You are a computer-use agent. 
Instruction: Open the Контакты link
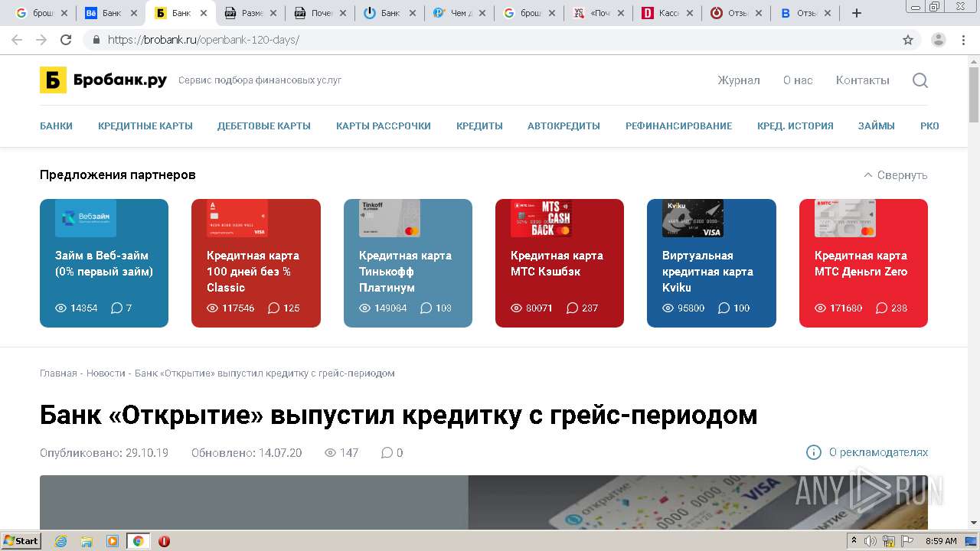click(863, 80)
